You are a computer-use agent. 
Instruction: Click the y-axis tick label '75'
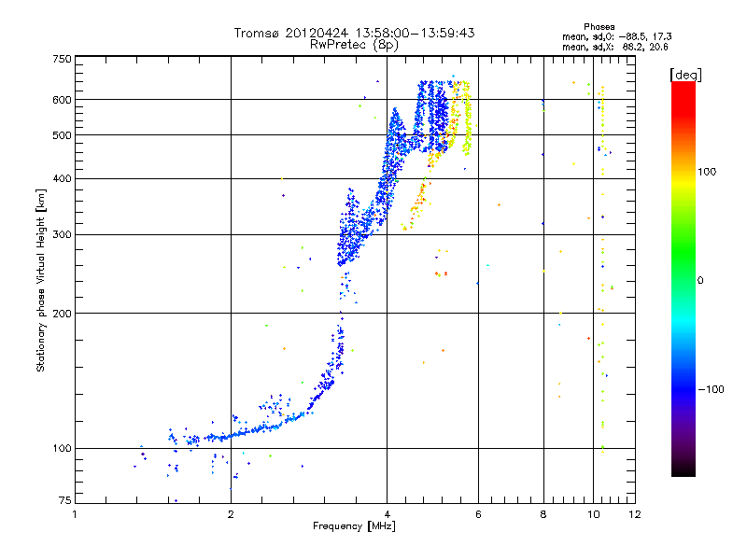(65, 500)
